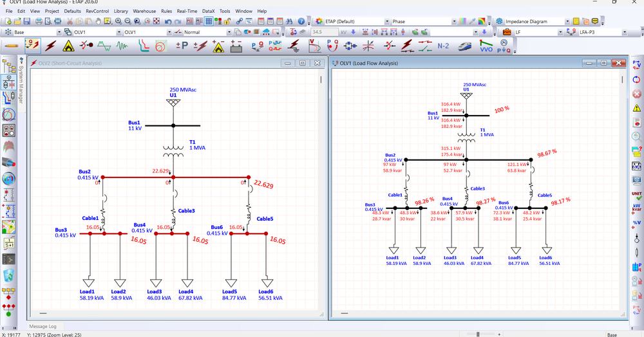The width and height of the screenshot is (644, 337).
Task: Open the second OLV1 dropdown
Action: click(x=169, y=32)
